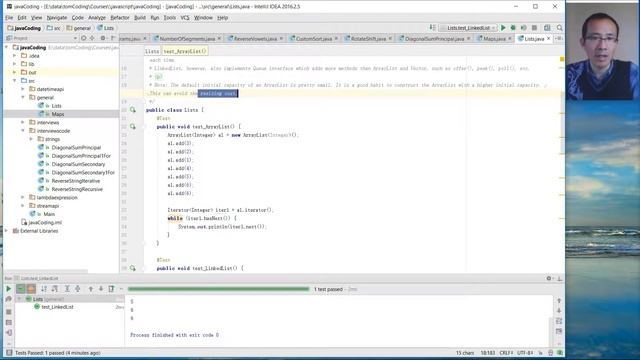Close the Lists.java tab
This screenshot has width=640, height=360.
(x=549, y=38)
